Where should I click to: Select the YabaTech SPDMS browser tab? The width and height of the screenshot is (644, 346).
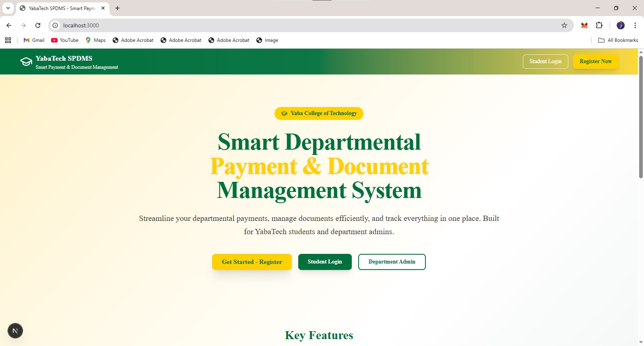[x=62, y=8]
